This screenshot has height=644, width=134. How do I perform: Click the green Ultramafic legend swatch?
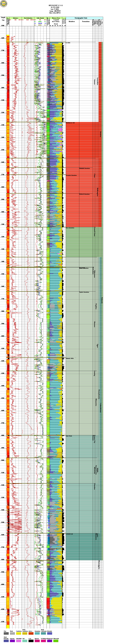pos(56,641)
